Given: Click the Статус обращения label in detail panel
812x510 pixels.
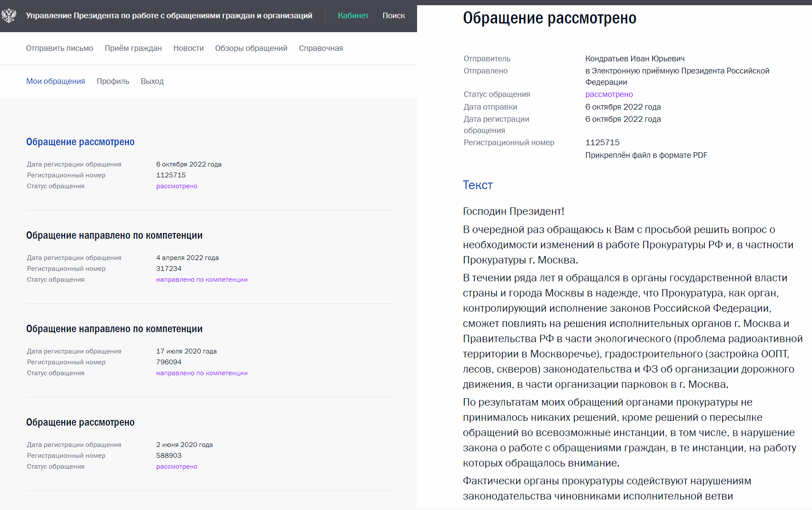Looking at the screenshot, I should [497, 94].
